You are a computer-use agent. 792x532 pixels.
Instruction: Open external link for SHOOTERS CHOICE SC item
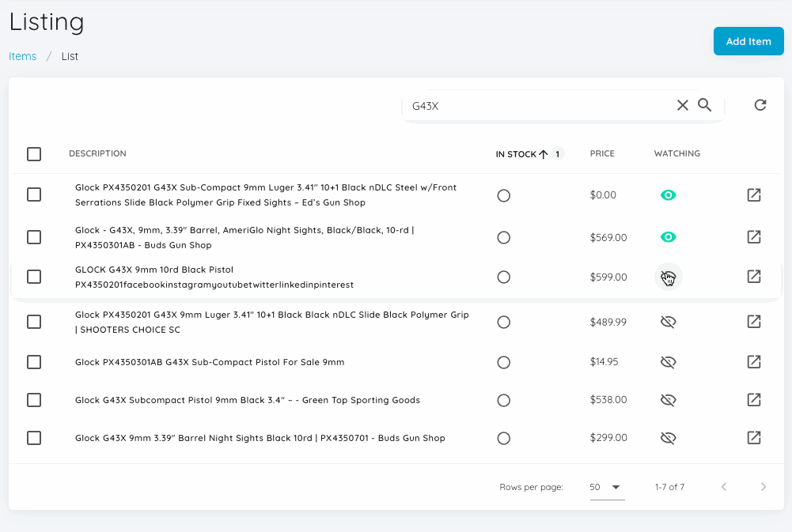pos(753,322)
